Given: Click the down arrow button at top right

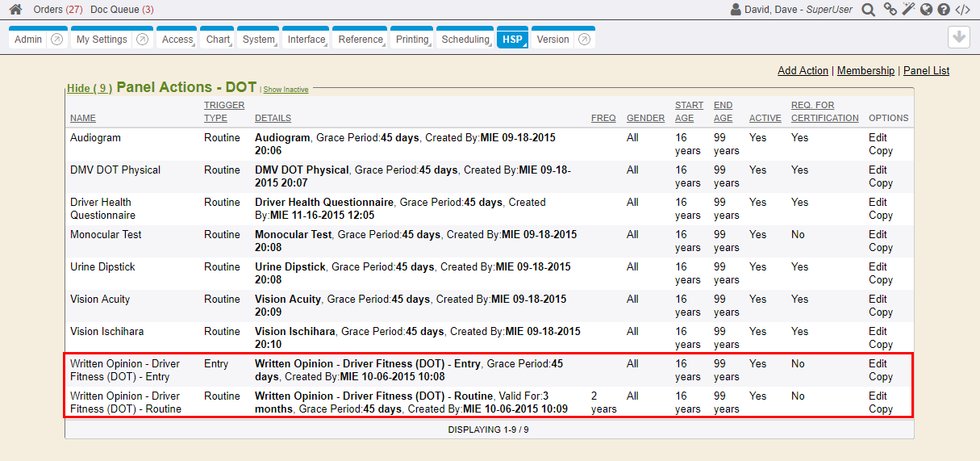Looking at the screenshot, I should (x=958, y=37).
